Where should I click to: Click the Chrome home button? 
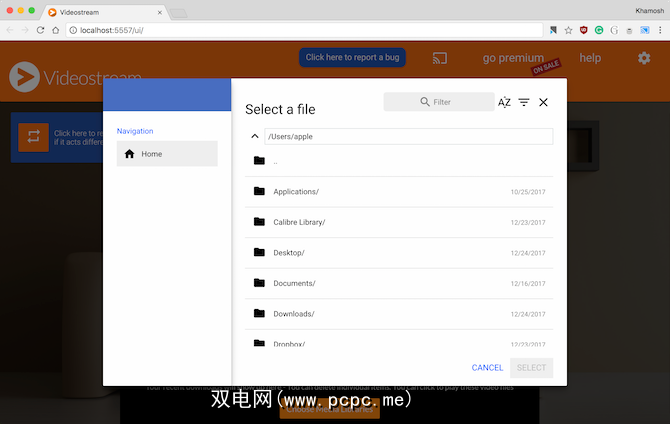[x=56, y=30]
